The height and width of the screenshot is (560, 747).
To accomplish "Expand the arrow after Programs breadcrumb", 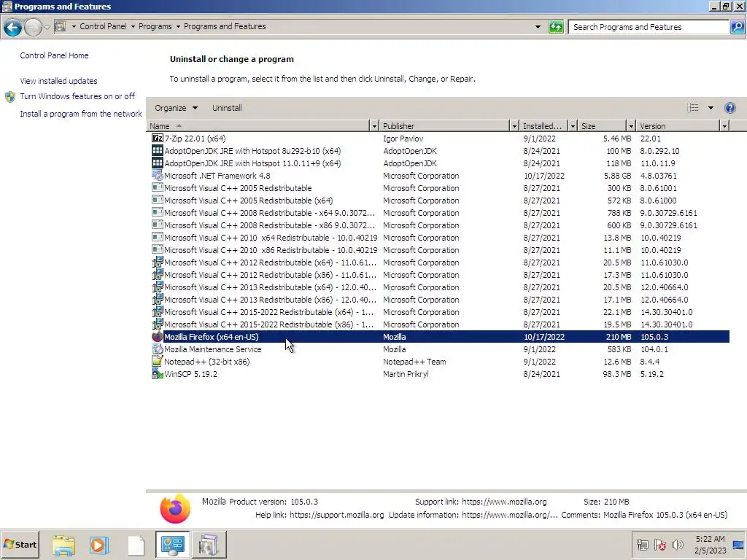I will pos(178,27).
